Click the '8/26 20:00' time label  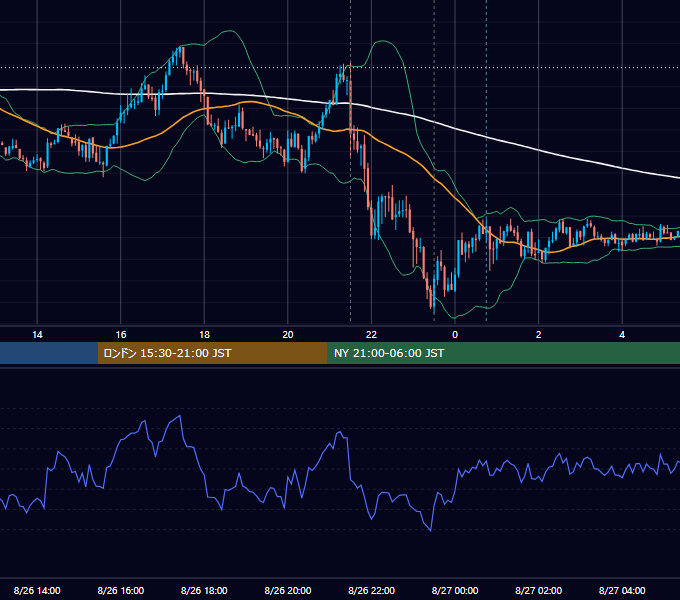(x=288, y=590)
